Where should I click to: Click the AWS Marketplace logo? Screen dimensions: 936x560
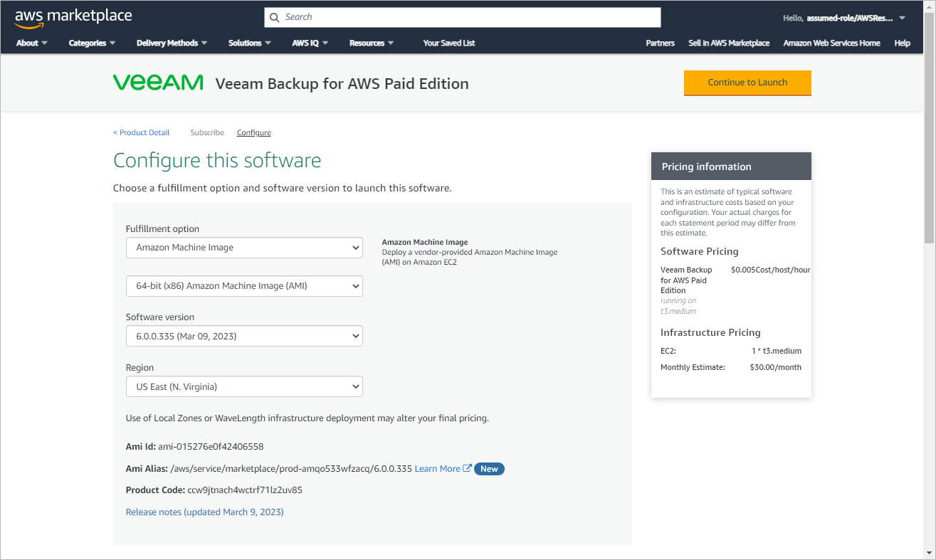pos(73,18)
